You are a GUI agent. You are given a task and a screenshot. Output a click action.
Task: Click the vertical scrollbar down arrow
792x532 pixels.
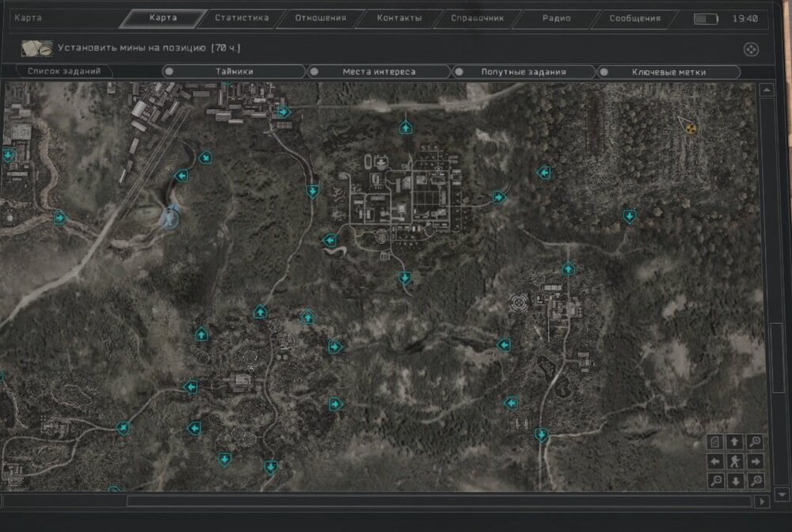pos(782,495)
